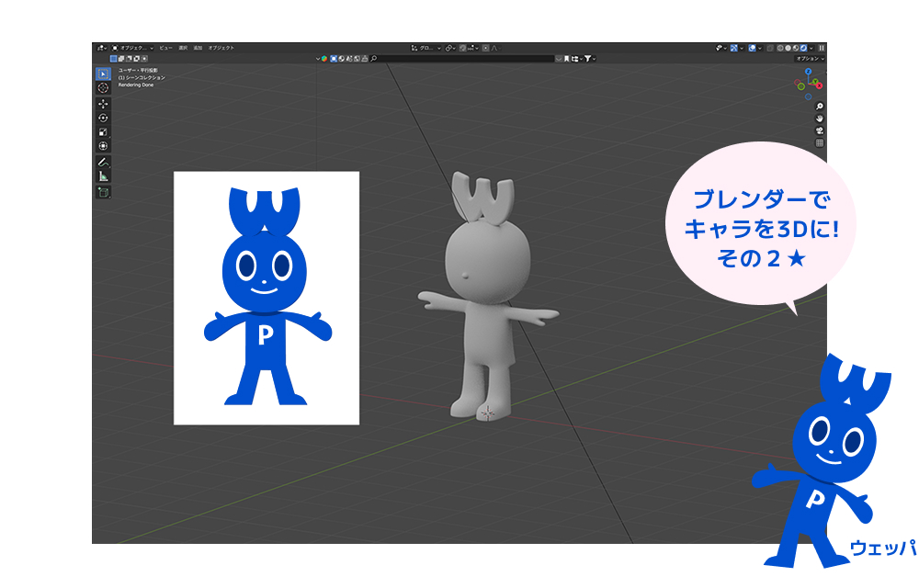Viewport: 919px width, 588px height.
Task: Open the transform orientation dropdown
Action: point(425,48)
